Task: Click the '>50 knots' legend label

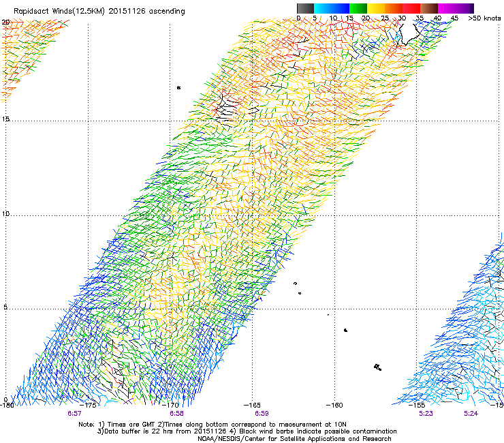Action: click(x=484, y=18)
